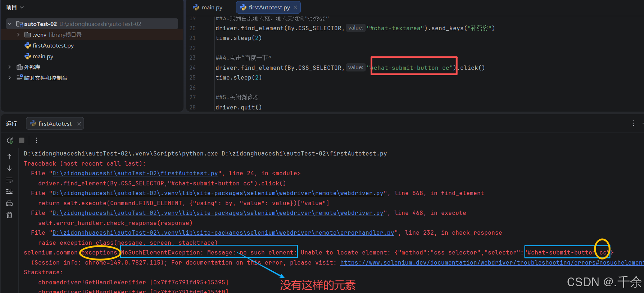Close the firstAutotest.py editor tab
Viewport: 644px width, 293px height.
pyautogui.click(x=295, y=7)
